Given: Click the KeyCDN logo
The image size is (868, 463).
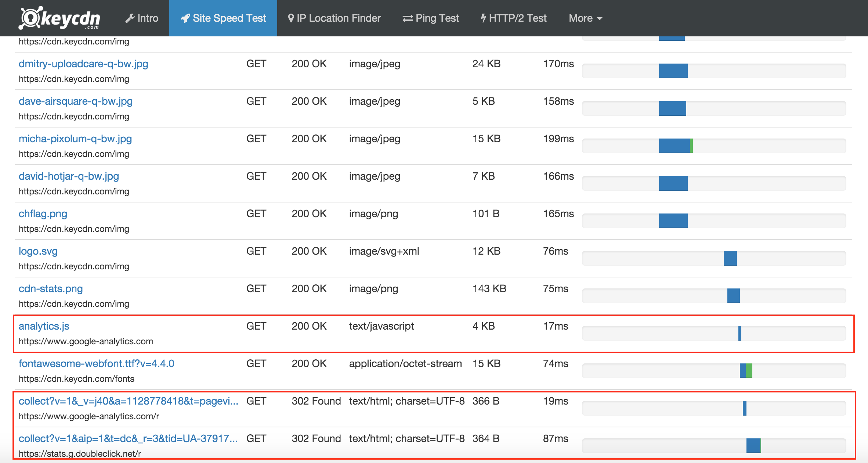Looking at the screenshot, I should (59, 18).
